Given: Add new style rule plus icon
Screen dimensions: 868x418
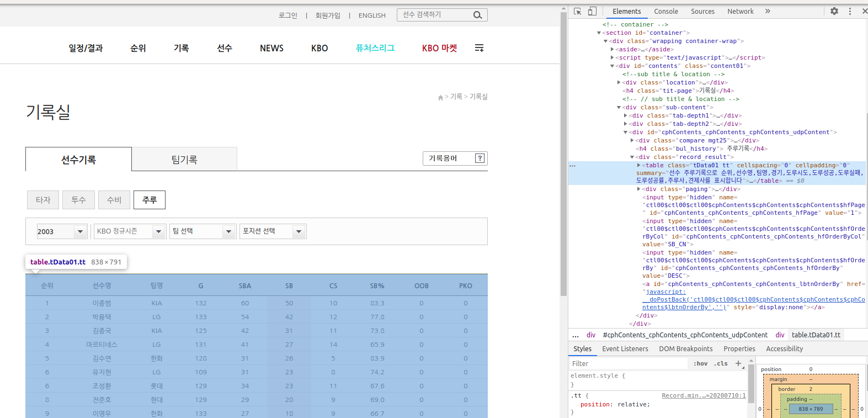Looking at the screenshot, I should pyautogui.click(x=738, y=363).
